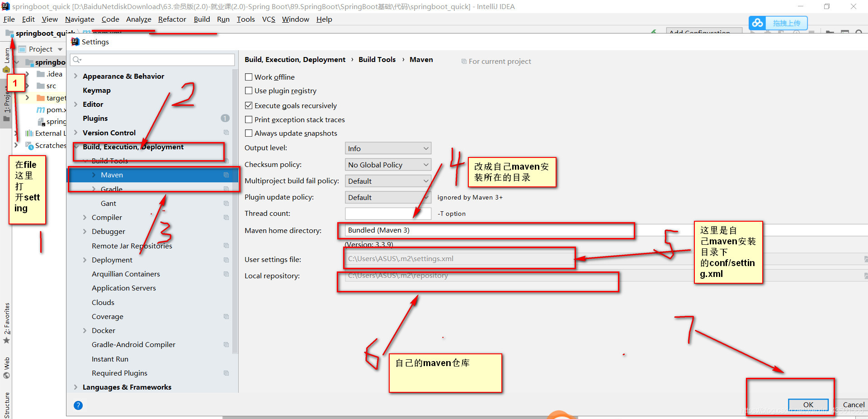Click into the Thread count field
The image size is (868, 419).
[388, 214]
